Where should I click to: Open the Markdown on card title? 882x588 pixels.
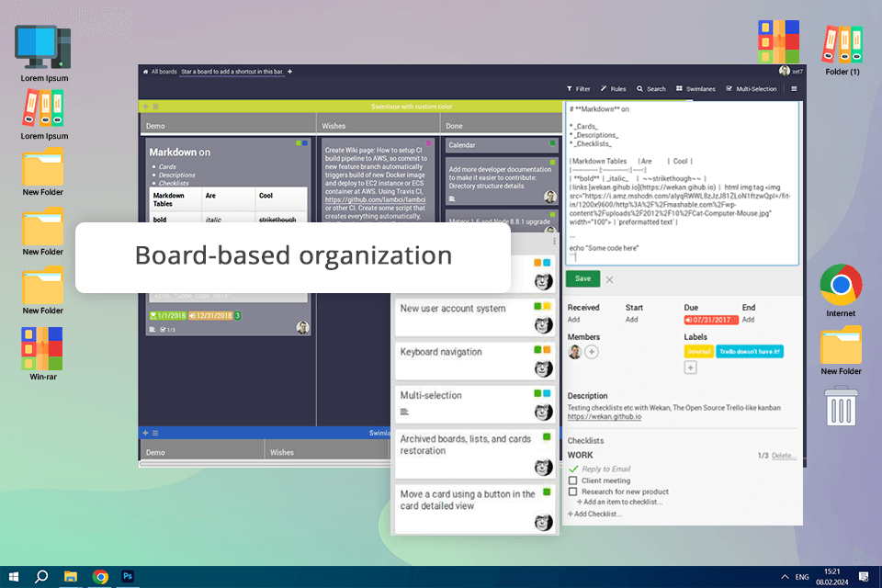point(179,152)
